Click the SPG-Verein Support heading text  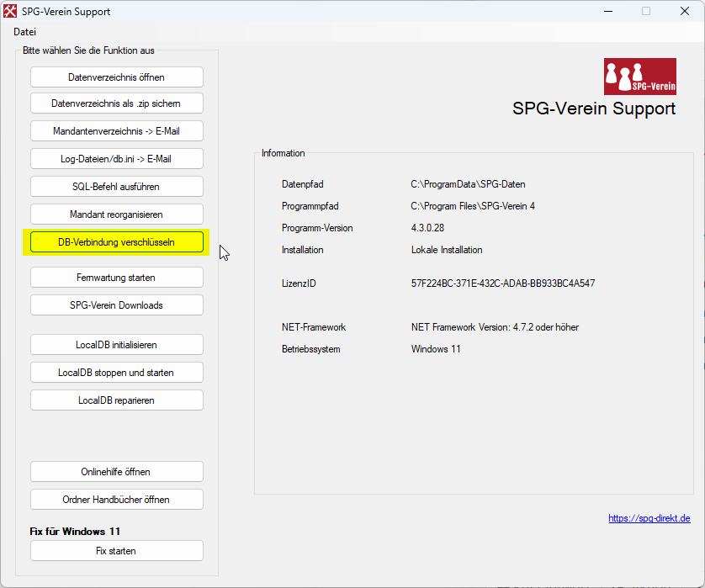tap(594, 109)
